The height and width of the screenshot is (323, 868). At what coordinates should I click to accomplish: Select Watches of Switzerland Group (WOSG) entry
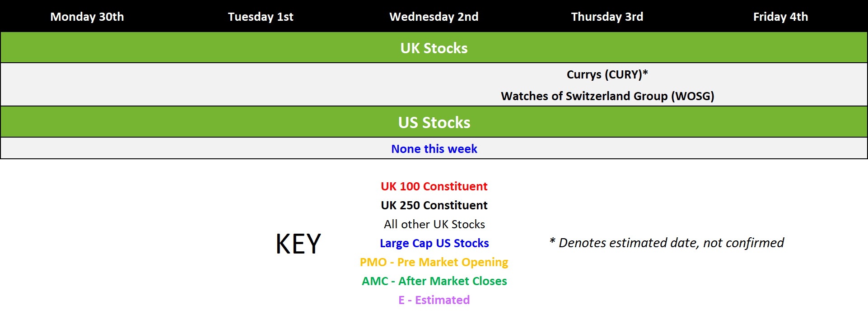pos(607,96)
